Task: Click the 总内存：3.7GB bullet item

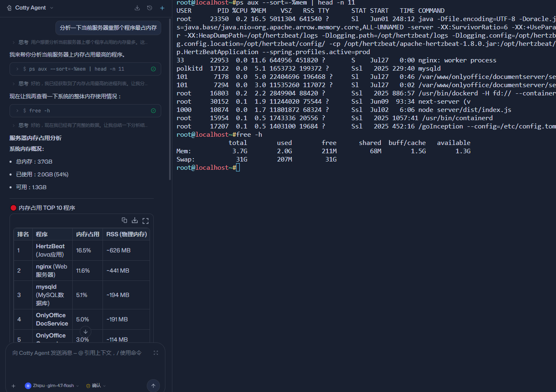Action: click(34, 162)
